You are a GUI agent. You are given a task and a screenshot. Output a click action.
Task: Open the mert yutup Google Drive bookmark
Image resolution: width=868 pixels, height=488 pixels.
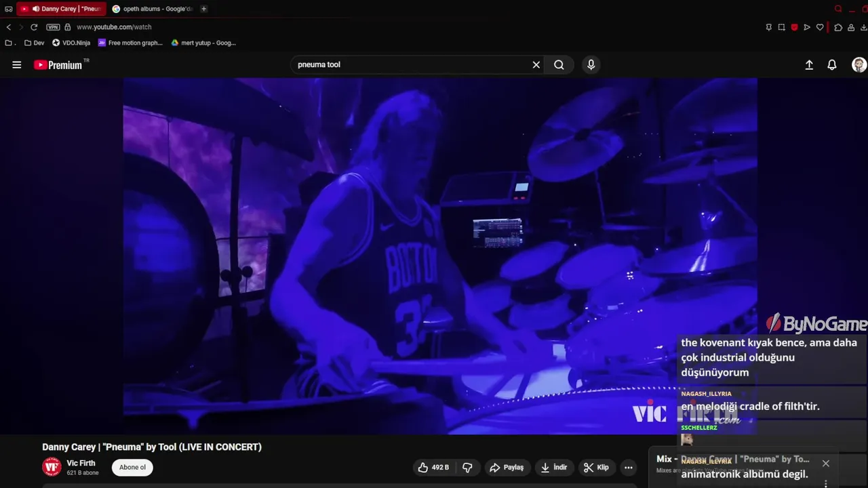[203, 43]
